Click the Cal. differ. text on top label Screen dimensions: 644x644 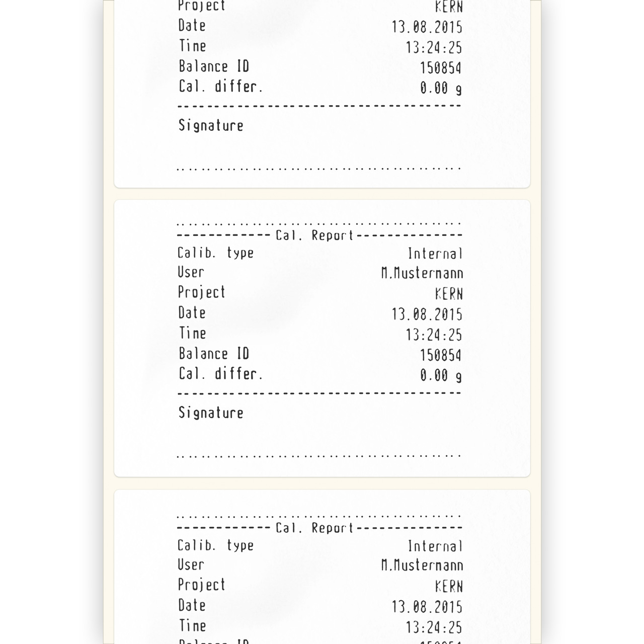pyautogui.click(x=221, y=87)
